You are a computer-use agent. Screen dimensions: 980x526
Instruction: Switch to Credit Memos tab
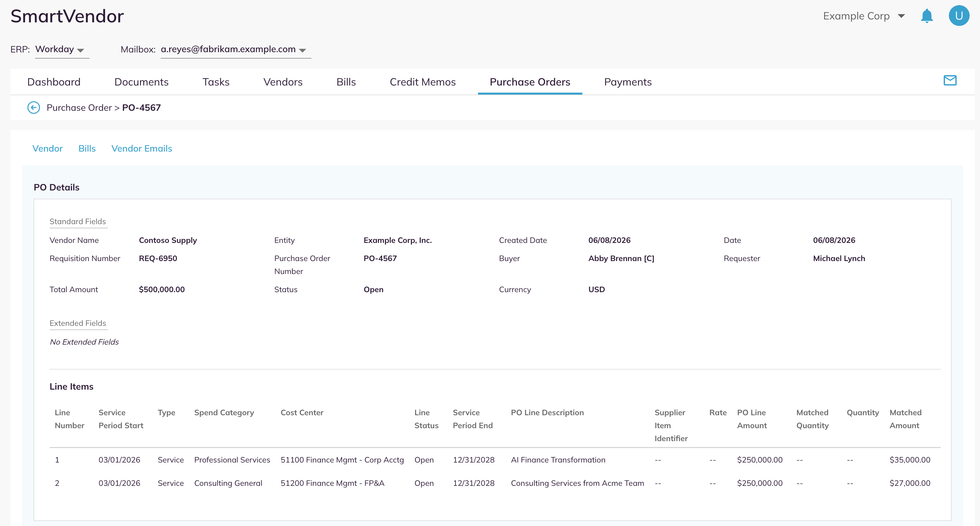[x=422, y=82]
